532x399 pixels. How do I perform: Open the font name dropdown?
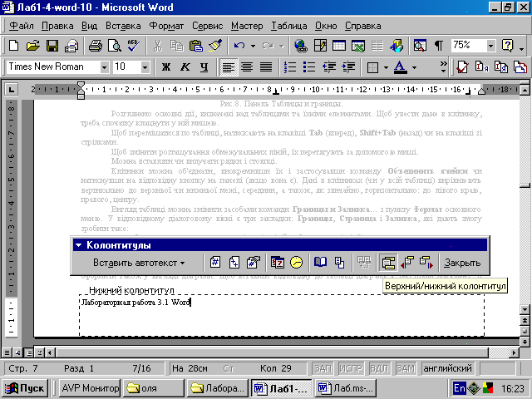[x=104, y=66]
